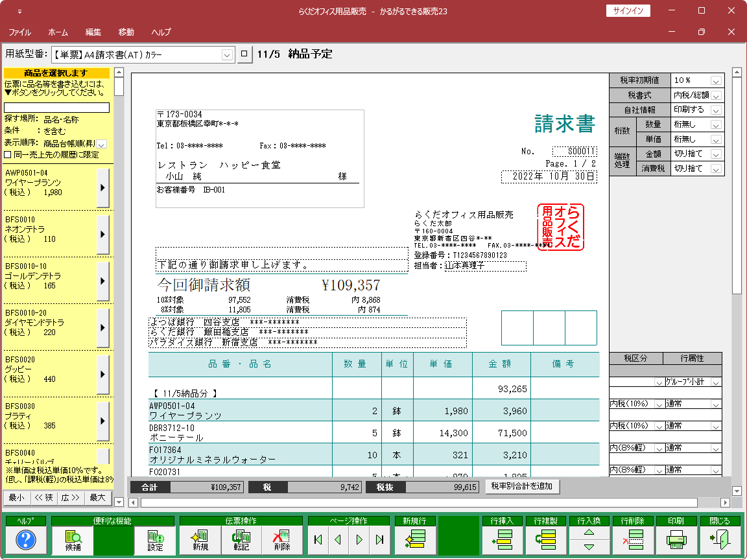
Task: Jump to last page icon
Action: coord(380,539)
